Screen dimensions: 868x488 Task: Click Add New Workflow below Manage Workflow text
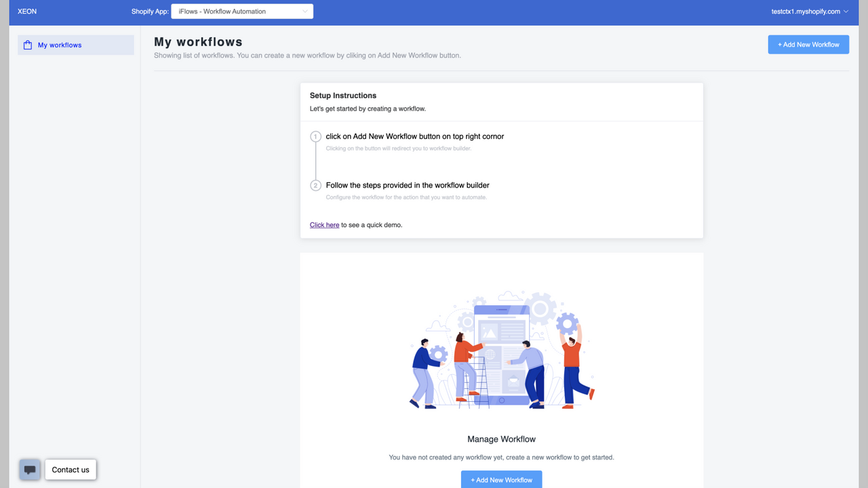point(501,479)
